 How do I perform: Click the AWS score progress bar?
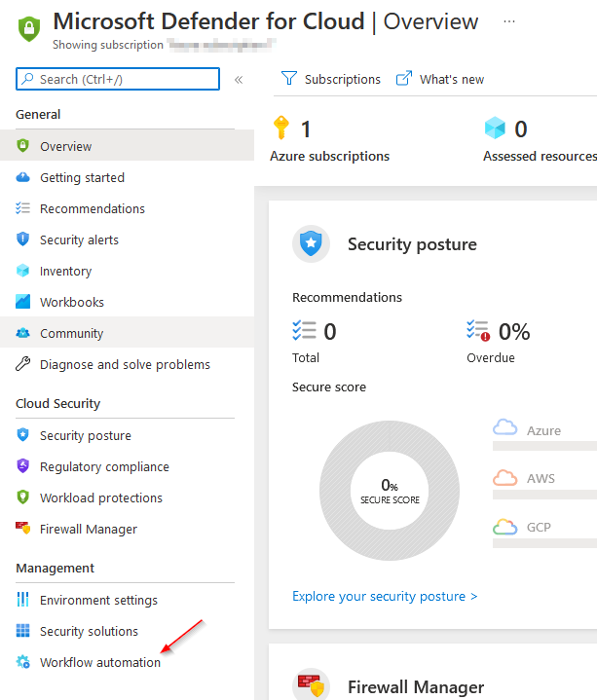(x=544, y=495)
